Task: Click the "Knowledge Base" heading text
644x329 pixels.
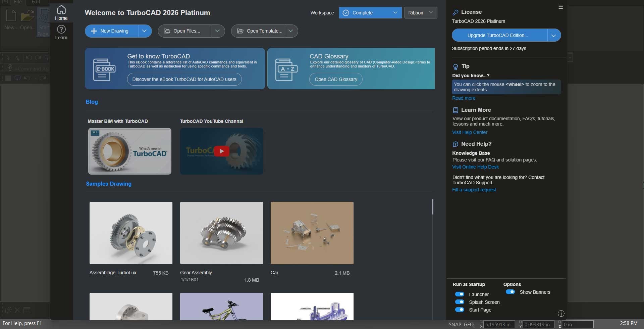Action: pyautogui.click(x=471, y=153)
